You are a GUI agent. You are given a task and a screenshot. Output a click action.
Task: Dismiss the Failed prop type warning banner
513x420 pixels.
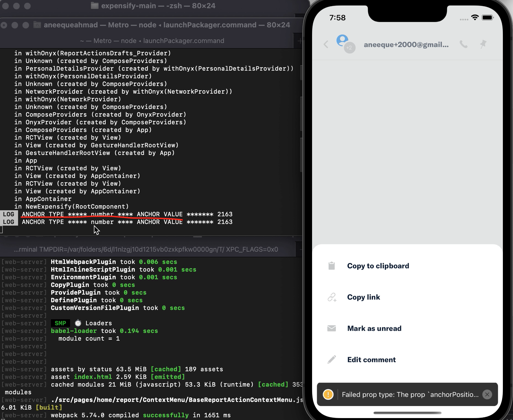(x=487, y=395)
